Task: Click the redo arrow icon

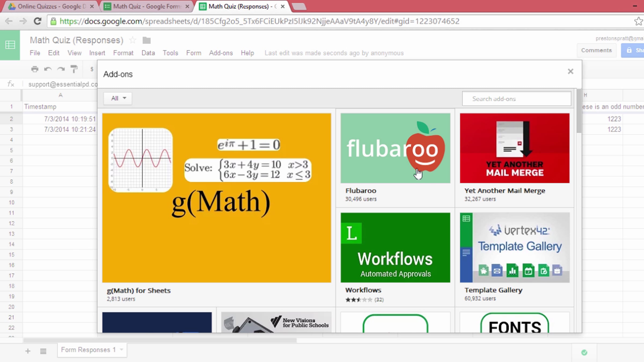Action: pyautogui.click(x=61, y=69)
